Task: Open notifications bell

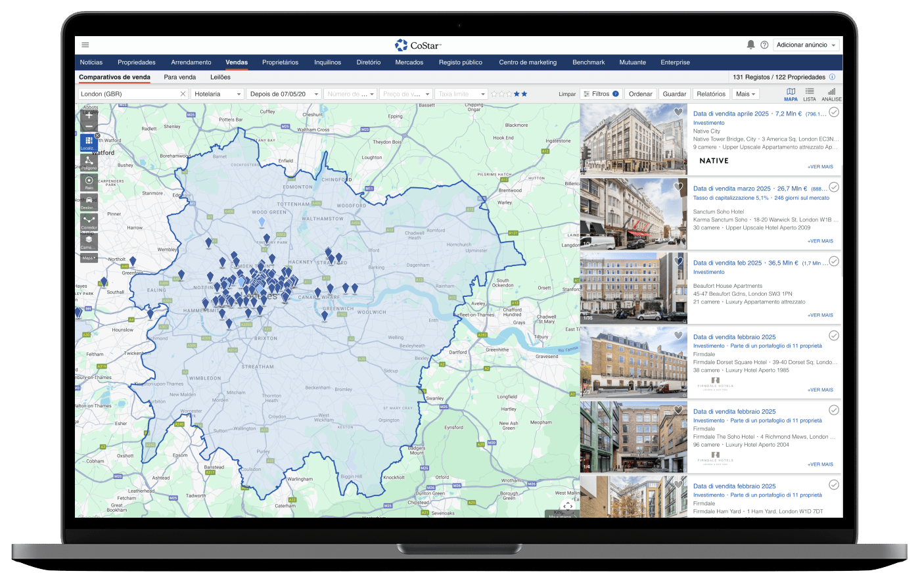Action: [x=750, y=45]
